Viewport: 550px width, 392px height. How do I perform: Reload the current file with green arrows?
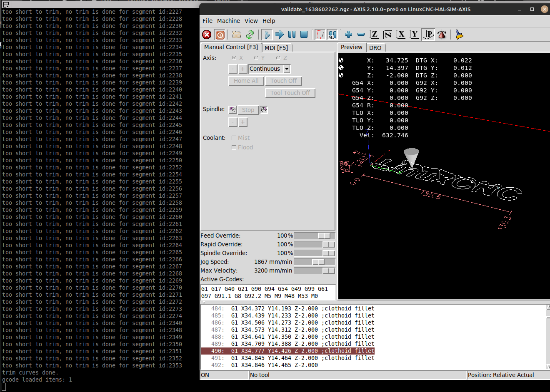[250, 35]
